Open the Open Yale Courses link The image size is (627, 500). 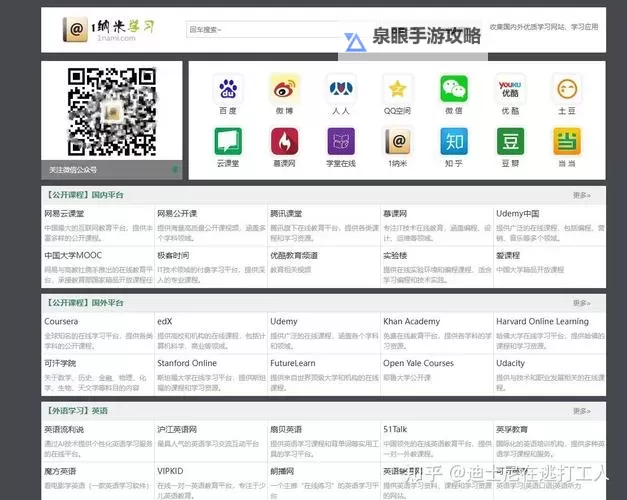(418, 363)
